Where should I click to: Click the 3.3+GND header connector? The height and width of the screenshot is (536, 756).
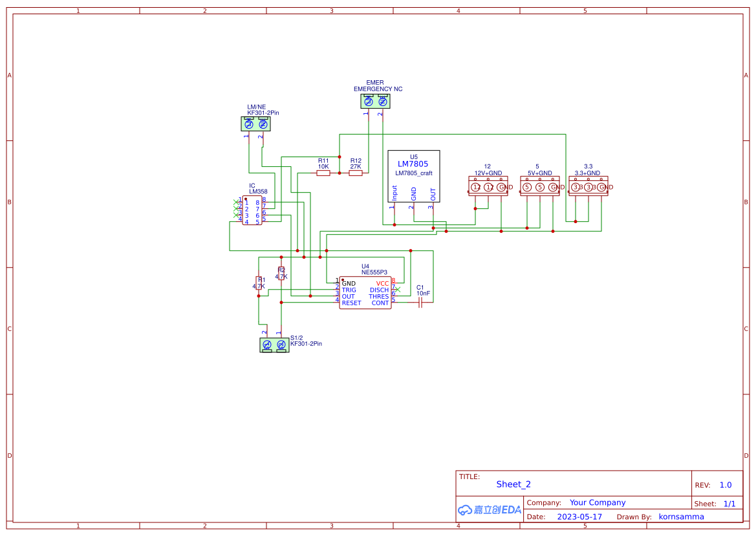click(x=588, y=187)
